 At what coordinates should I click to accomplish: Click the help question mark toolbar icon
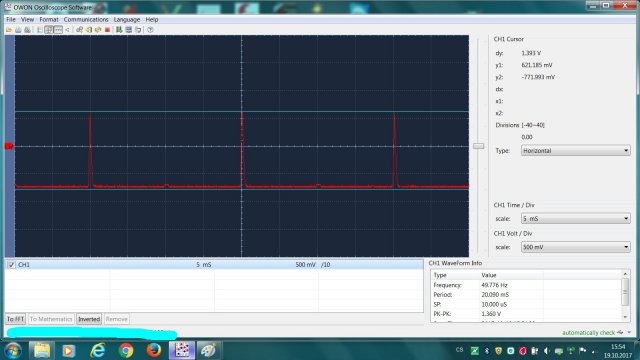(150, 30)
